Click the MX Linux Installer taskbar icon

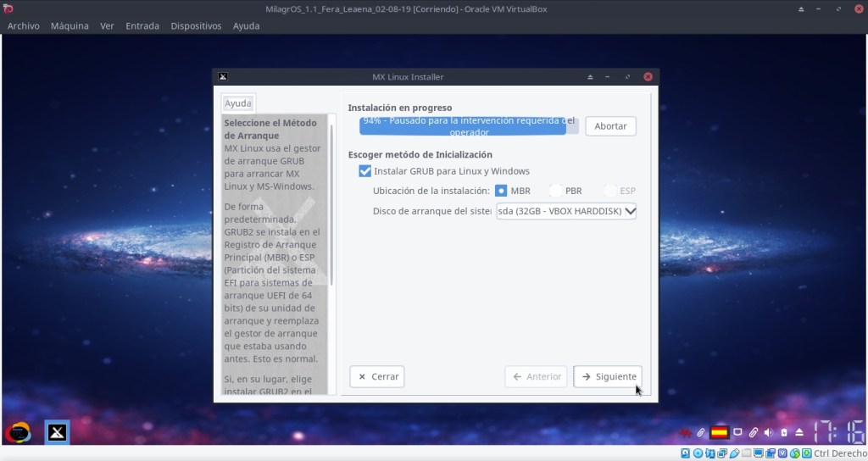click(x=57, y=432)
